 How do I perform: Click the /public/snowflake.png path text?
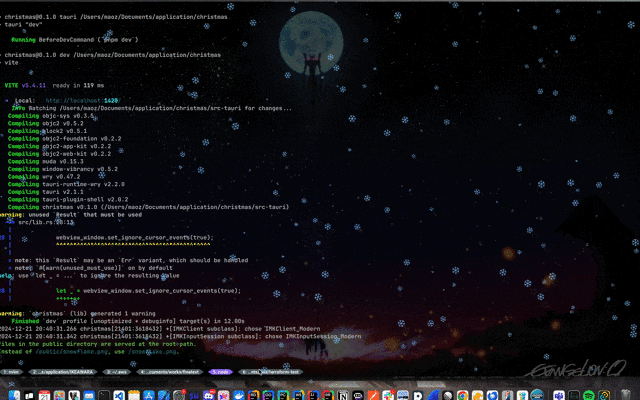click(74, 351)
